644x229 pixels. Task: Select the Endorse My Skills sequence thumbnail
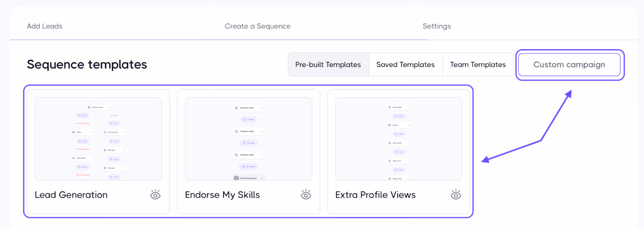pos(248,139)
